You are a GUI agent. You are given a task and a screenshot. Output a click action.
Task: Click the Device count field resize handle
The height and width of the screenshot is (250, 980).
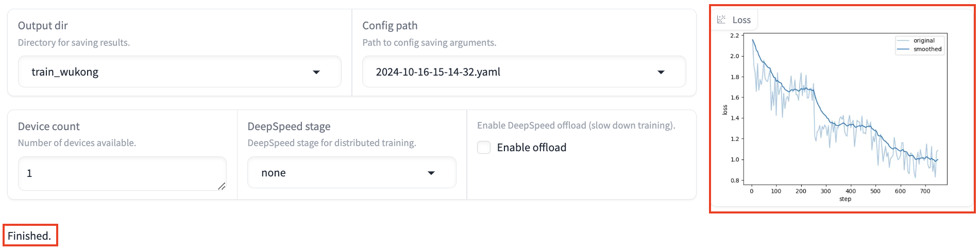222,186
